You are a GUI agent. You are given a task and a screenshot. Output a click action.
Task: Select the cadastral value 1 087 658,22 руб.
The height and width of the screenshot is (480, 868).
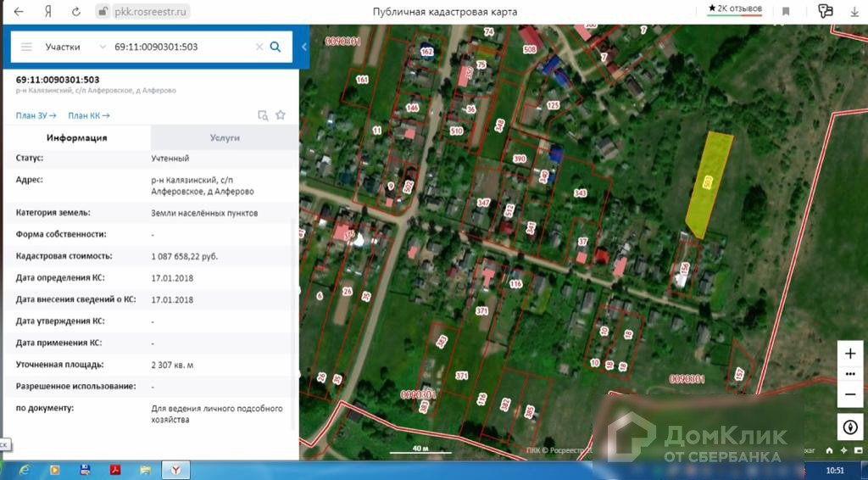point(184,256)
